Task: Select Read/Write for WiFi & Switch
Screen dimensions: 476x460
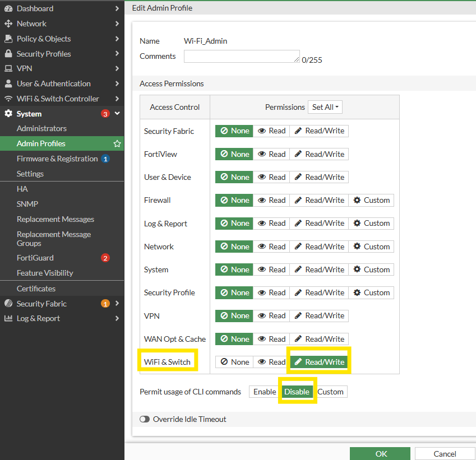Action: click(x=319, y=362)
